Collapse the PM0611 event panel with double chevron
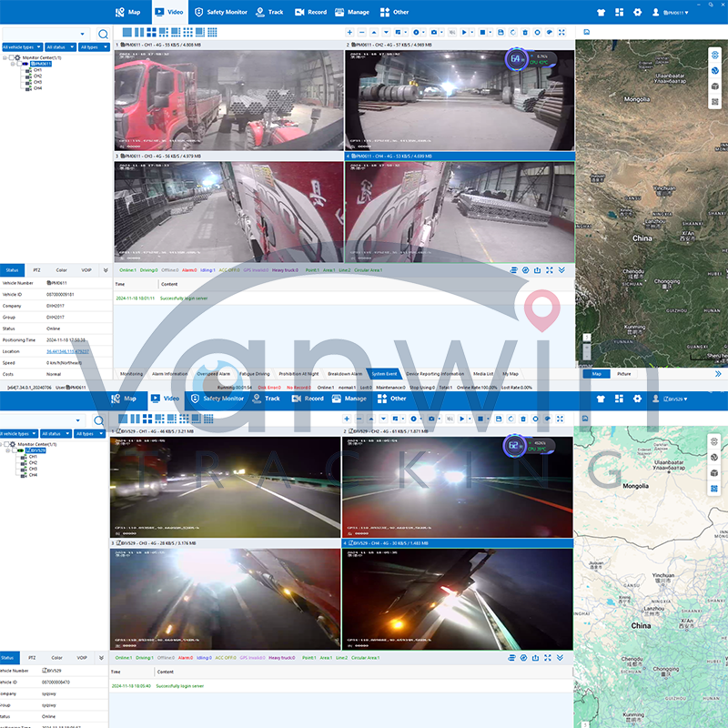728x728 pixels. click(x=561, y=269)
